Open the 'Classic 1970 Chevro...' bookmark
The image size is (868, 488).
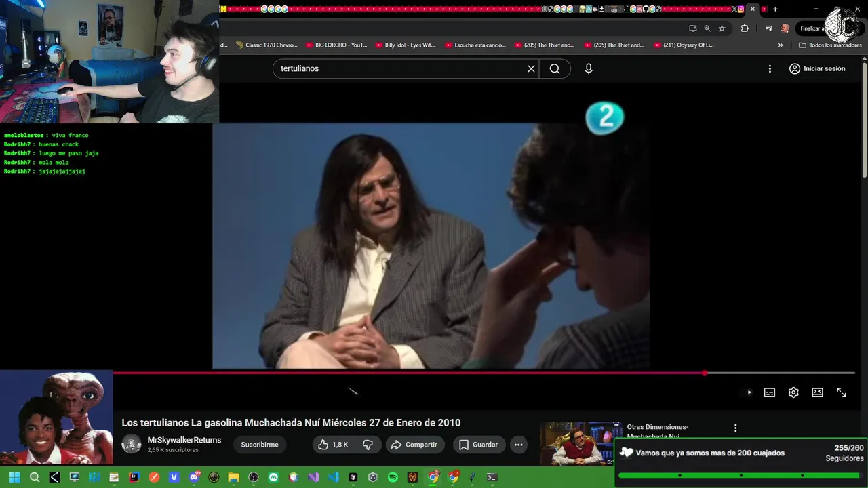pyautogui.click(x=267, y=45)
